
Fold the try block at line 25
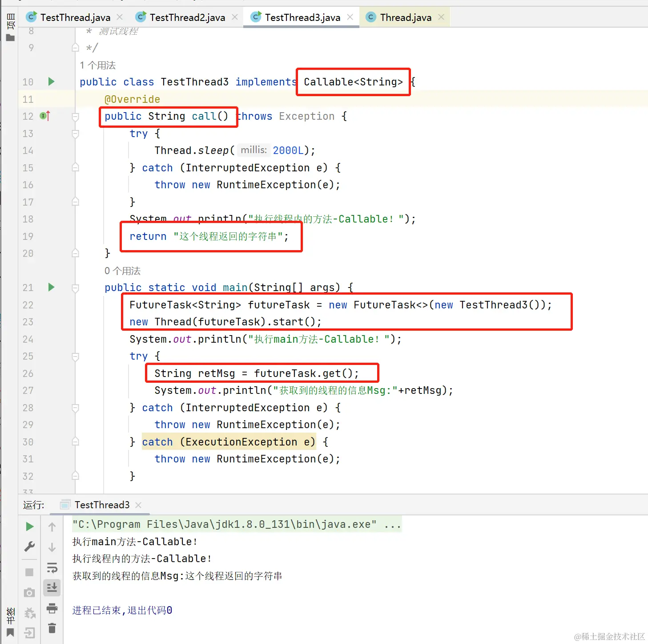[76, 356]
